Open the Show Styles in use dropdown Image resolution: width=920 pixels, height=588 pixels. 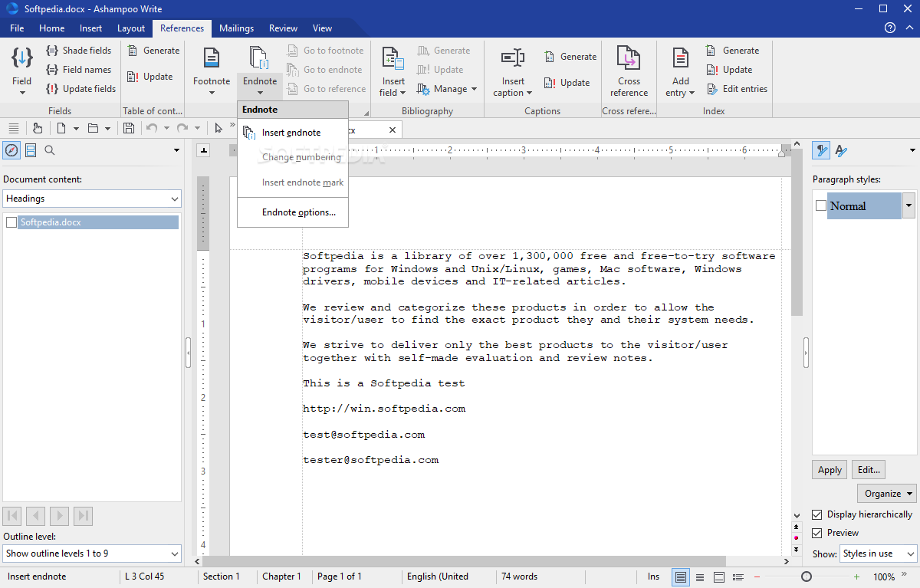(878, 554)
